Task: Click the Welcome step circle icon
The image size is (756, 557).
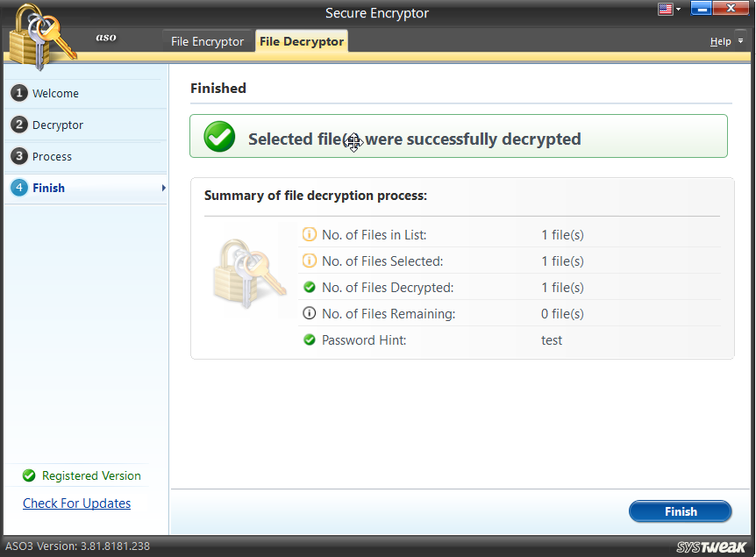Action: (18, 93)
